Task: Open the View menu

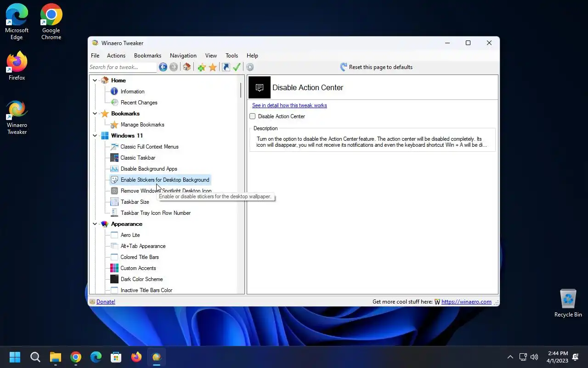Action: pyautogui.click(x=211, y=56)
